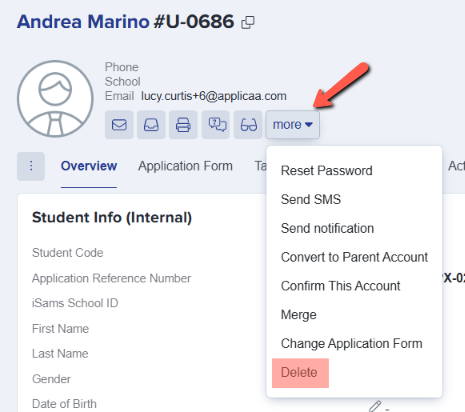The image size is (465, 412).
Task: Choose Send SMS in the dropdown
Action: coord(311,199)
